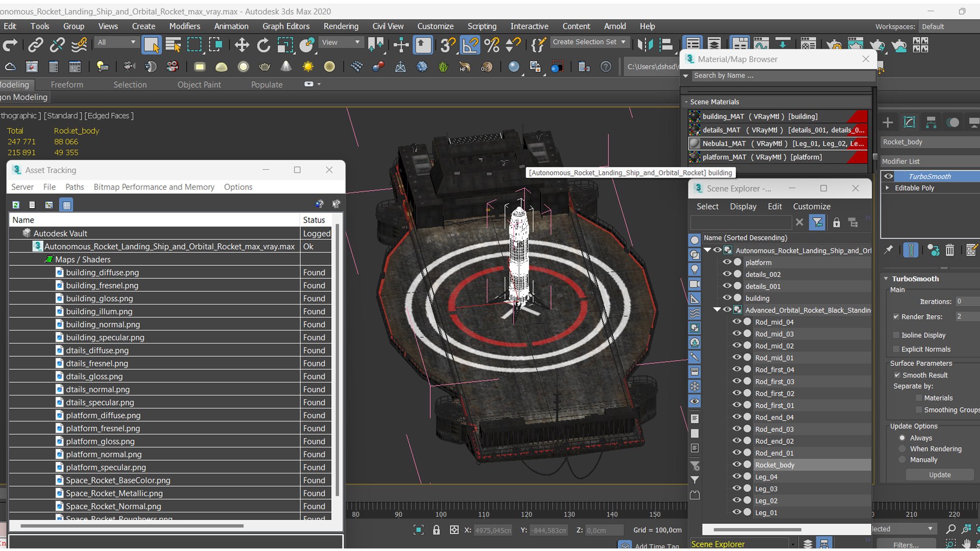980x551 pixels.
Task: Click the Redo arrow icon
Action: [x=10, y=45]
